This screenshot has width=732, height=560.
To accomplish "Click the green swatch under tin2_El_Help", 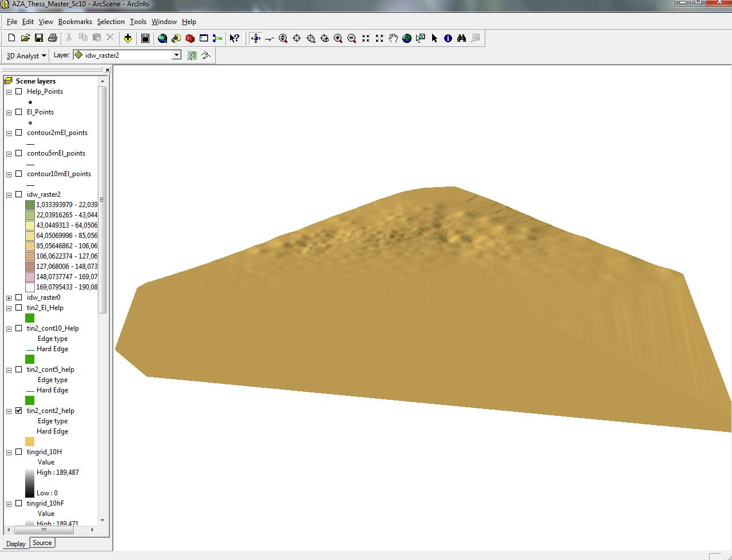I will click(x=30, y=318).
